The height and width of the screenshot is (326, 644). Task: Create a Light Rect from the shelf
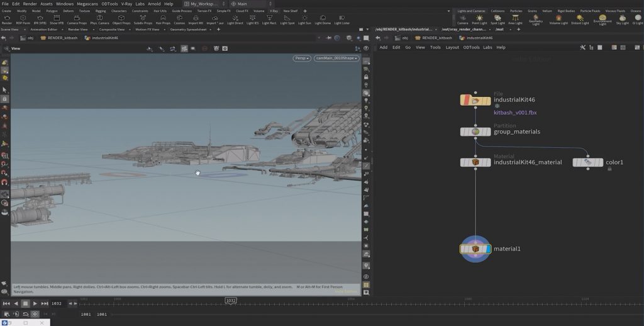269,18
